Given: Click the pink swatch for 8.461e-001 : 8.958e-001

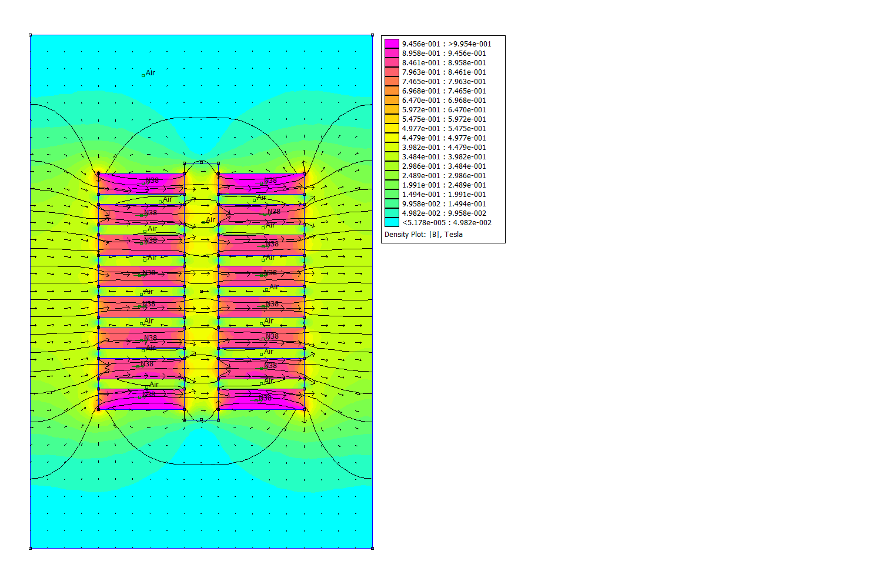Looking at the screenshot, I should [392, 62].
